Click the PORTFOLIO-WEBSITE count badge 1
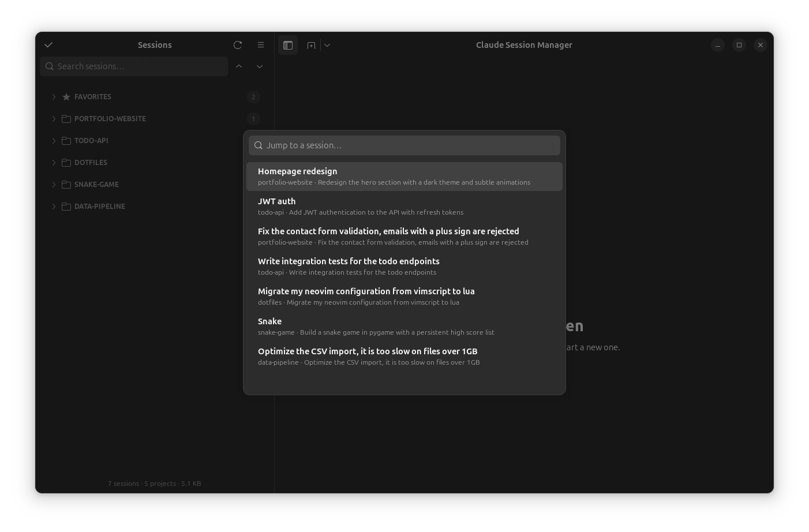This screenshot has width=809, height=532. (253, 119)
